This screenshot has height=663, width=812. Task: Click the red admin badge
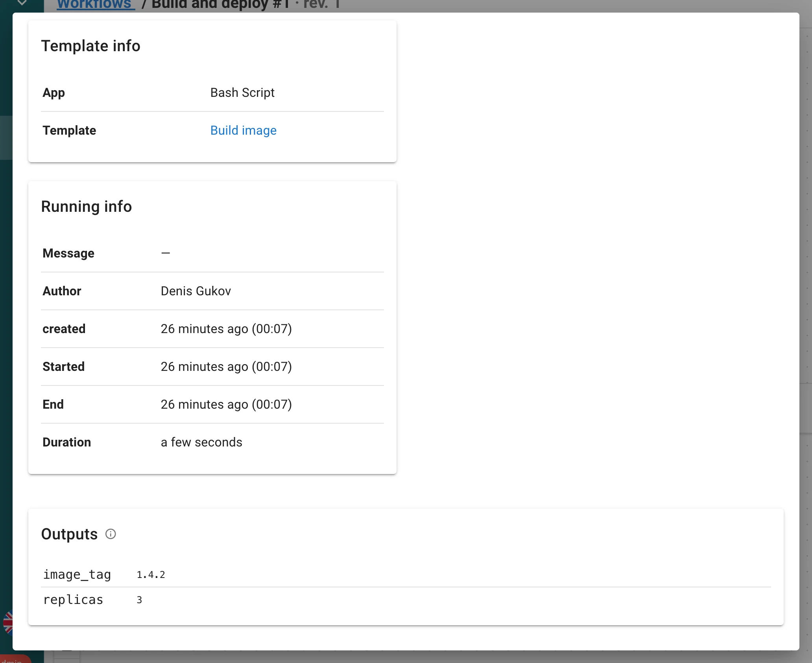[15, 659]
